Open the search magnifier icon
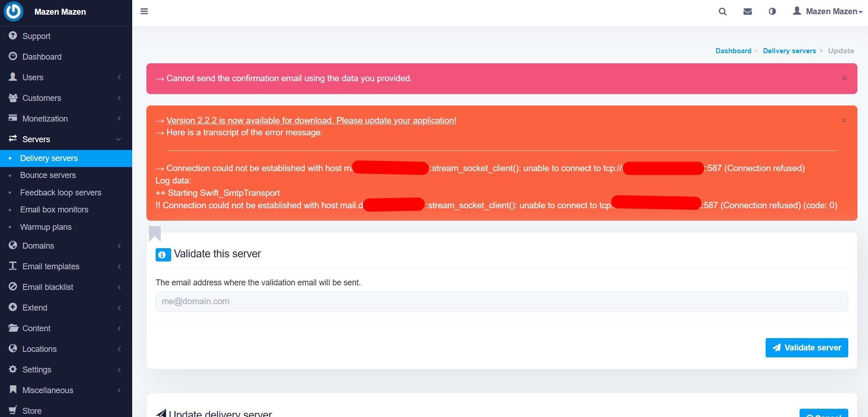Screen dimensions: 868x417 coord(722,11)
